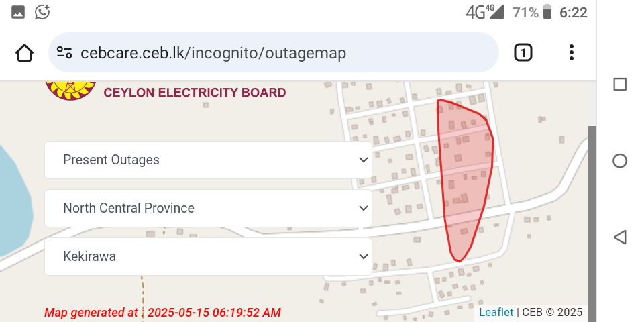Tap the battery indicator in status bar

pos(547,12)
